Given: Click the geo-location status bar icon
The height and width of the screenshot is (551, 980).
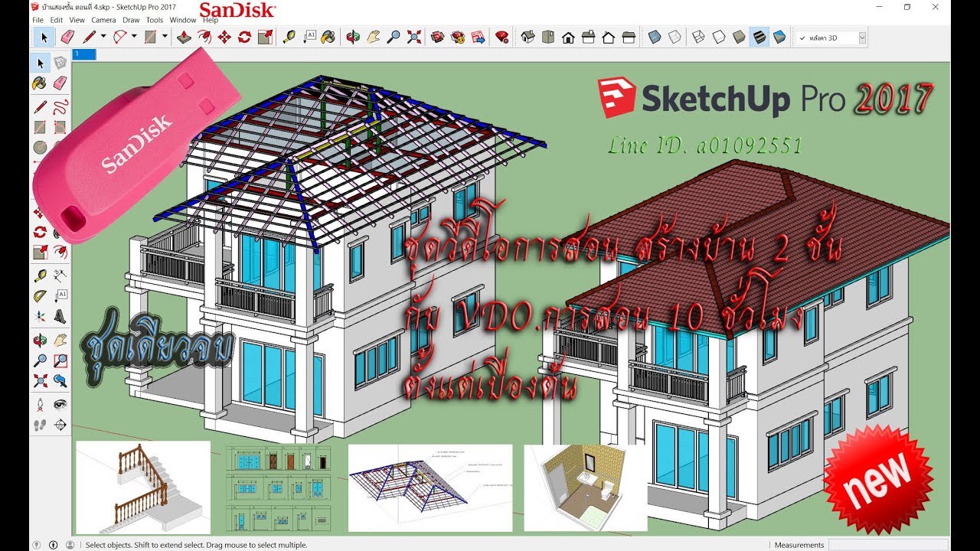Looking at the screenshot, I should click(35, 545).
